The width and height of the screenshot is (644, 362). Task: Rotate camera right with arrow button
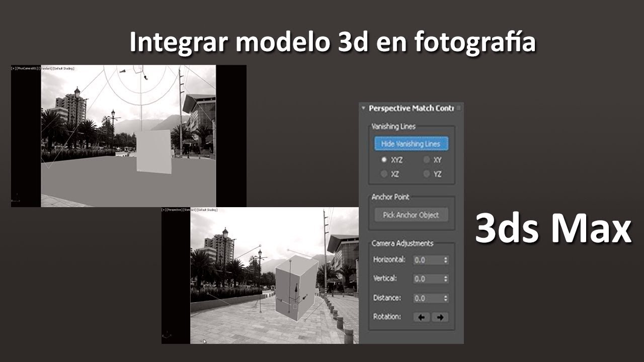coord(440,317)
